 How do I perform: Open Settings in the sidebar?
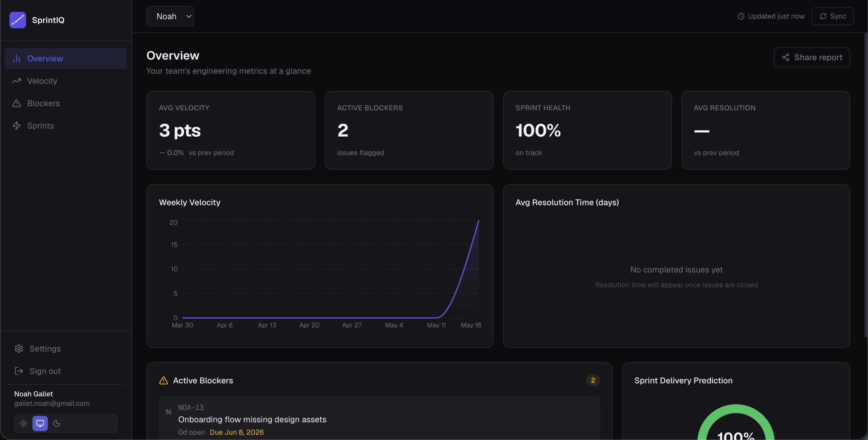[x=66, y=348]
